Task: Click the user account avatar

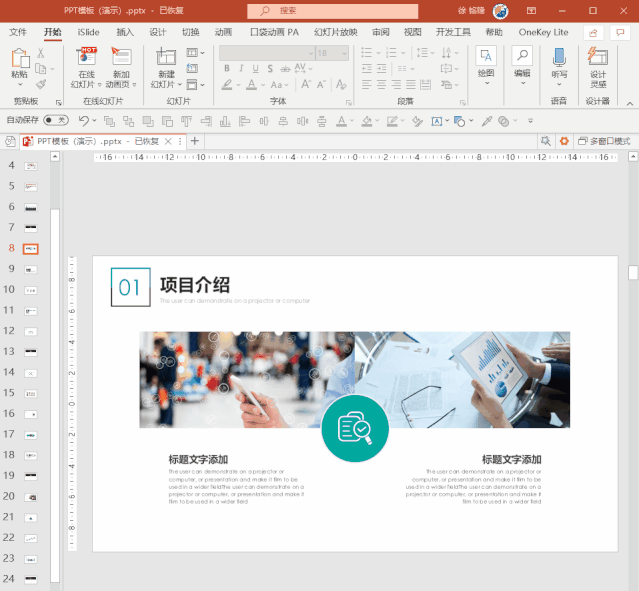Action: pyautogui.click(x=500, y=11)
